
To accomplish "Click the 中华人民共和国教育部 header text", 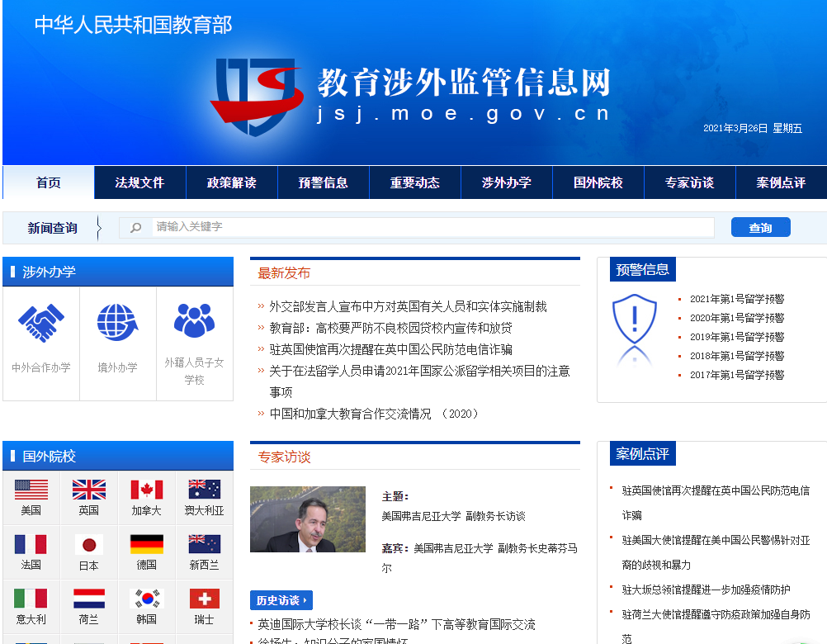I will coord(134,25).
